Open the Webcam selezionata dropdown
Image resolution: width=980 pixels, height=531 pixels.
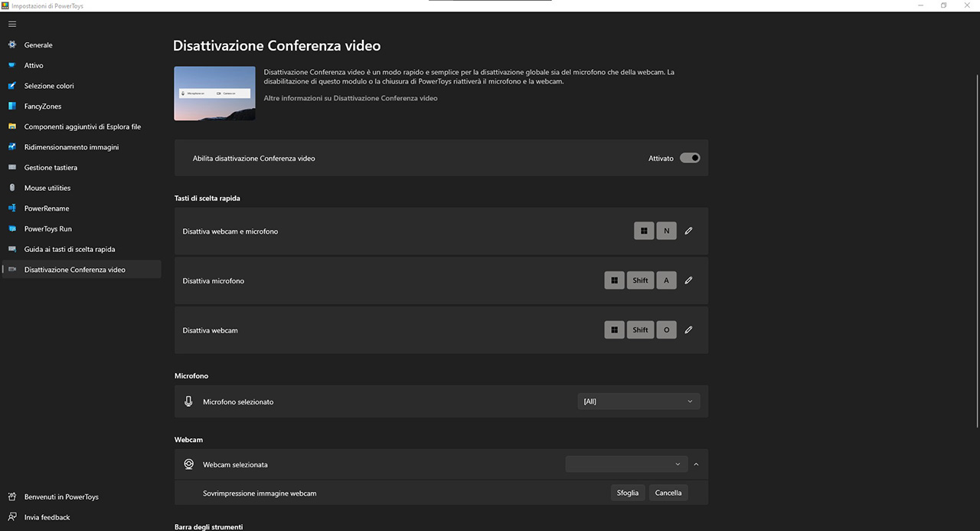click(x=626, y=464)
